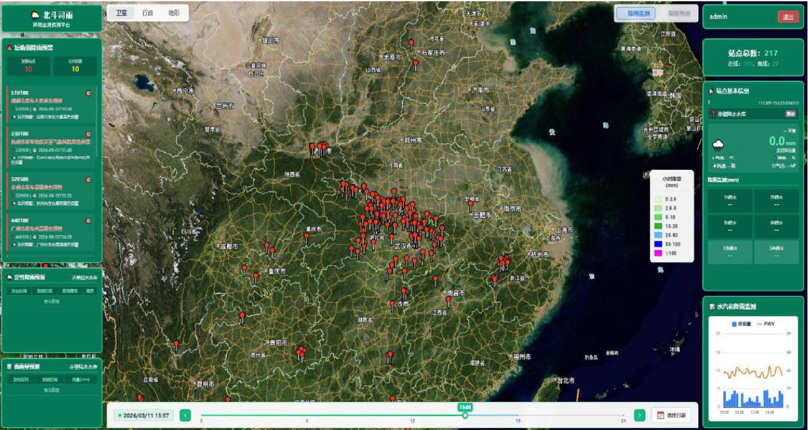Click red badge icon on 440100 card
This screenshot has width=808, height=430.
click(88, 221)
